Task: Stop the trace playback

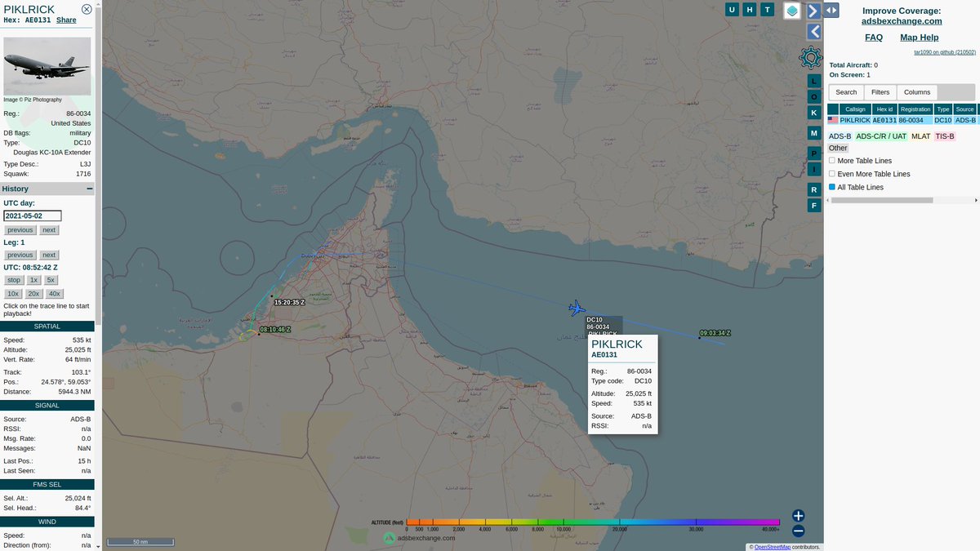Action: pos(14,280)
